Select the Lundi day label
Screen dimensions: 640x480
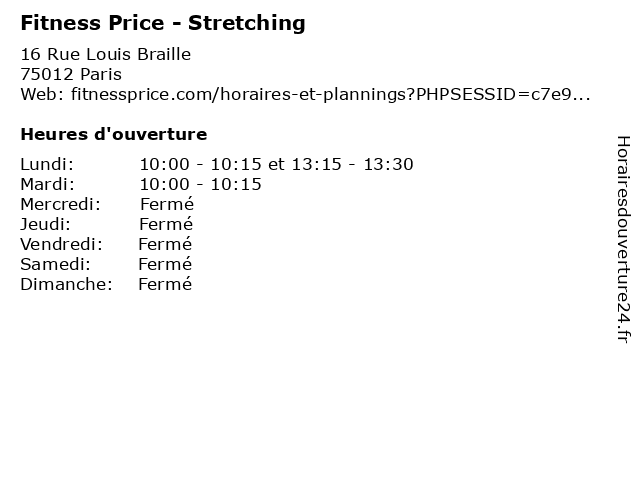[47, 164]
